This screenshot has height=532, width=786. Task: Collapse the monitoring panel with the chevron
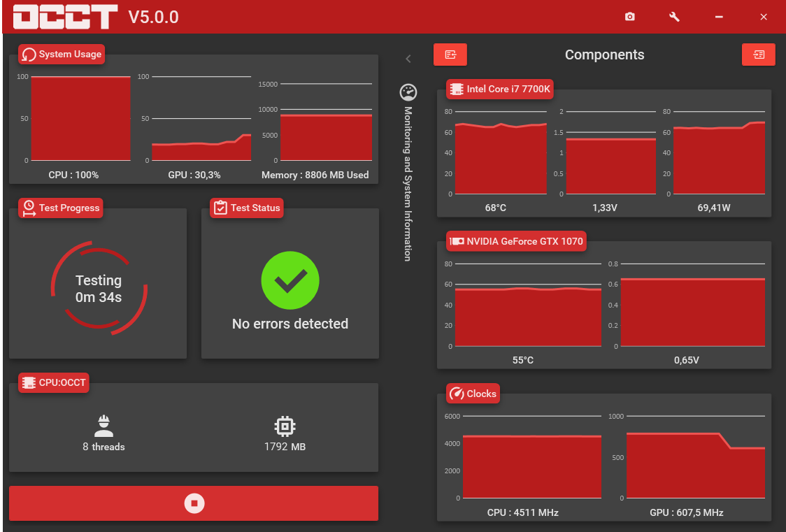(408, 59)
